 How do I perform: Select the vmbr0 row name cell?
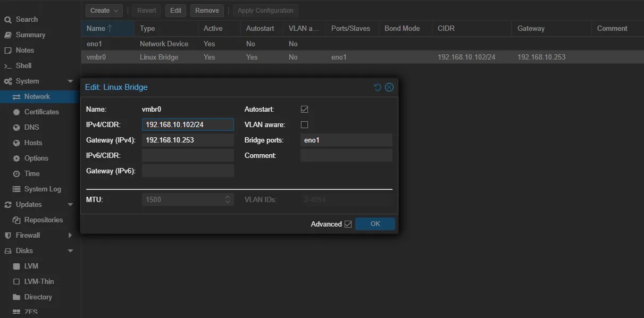click(x=107, y=57)
